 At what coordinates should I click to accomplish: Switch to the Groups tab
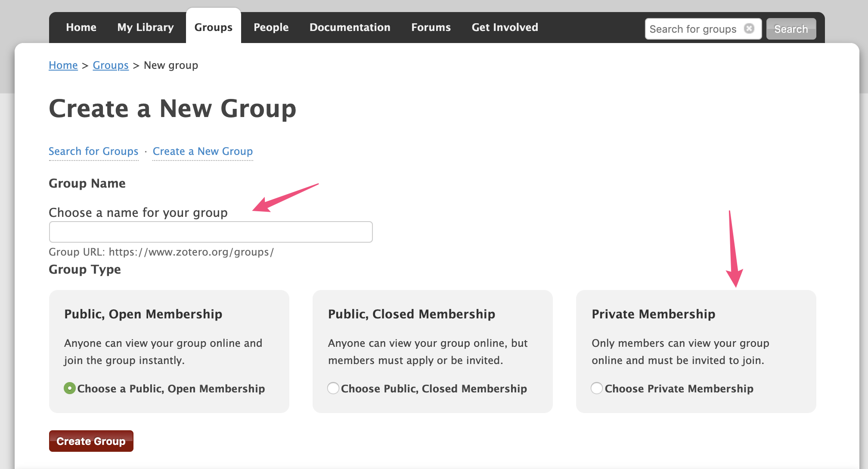pyautogui.click(x=213, y=28)
